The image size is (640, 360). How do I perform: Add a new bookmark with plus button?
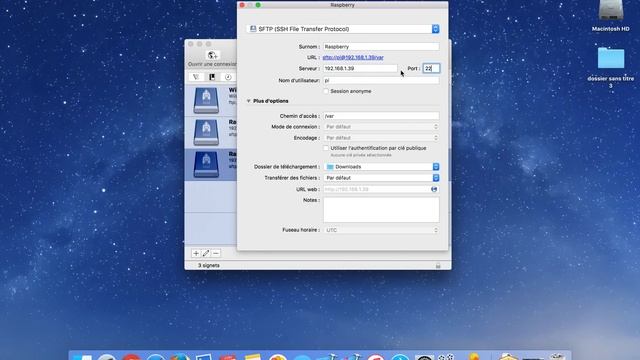point(196,253)
